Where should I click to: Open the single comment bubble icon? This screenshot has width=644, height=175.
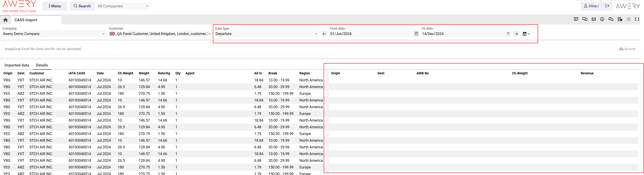pyautogui.click(x=576, y=19)
